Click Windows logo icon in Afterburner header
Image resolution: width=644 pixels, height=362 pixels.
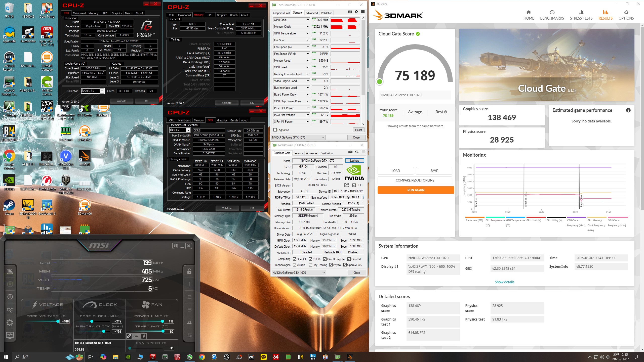coord(176,246)
